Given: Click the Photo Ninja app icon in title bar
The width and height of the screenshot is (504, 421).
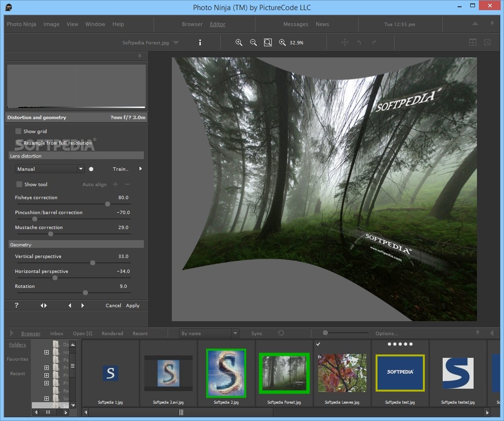Looking at the screenshot, I should click(9, 7).
